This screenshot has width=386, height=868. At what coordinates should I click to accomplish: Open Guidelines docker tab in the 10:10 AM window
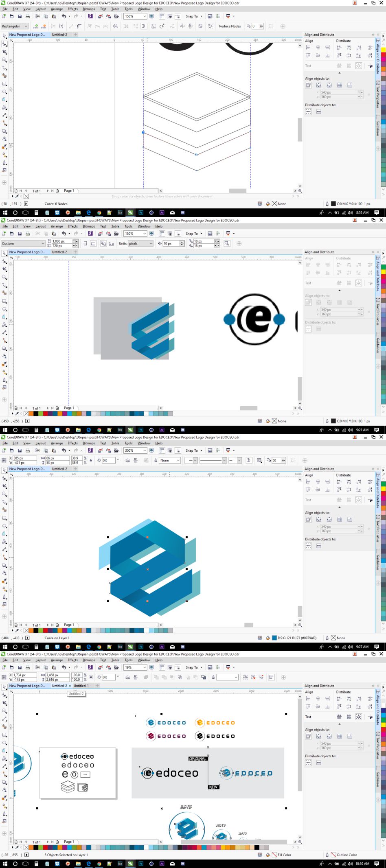(x=377, y=779)
